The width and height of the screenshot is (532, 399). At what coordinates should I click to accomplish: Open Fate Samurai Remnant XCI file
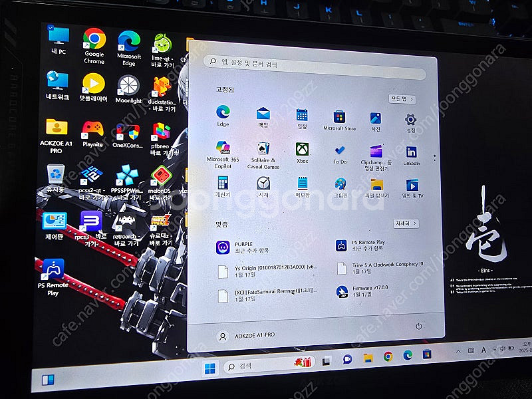pos(267,295)
